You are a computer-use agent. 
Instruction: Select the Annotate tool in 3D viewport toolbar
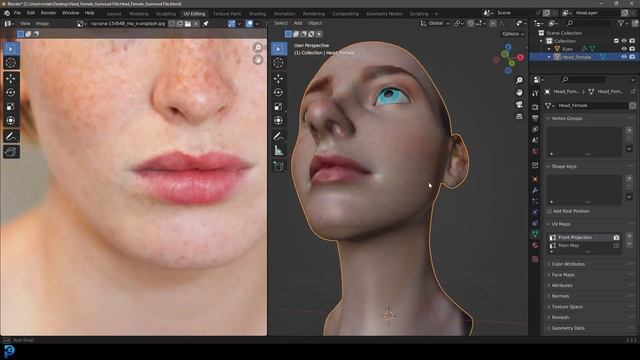279,136
